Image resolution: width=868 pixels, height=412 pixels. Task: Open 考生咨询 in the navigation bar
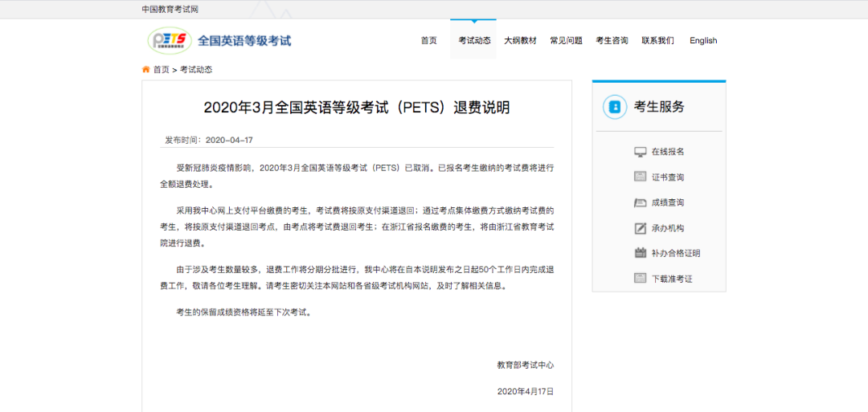coord(612,41)
